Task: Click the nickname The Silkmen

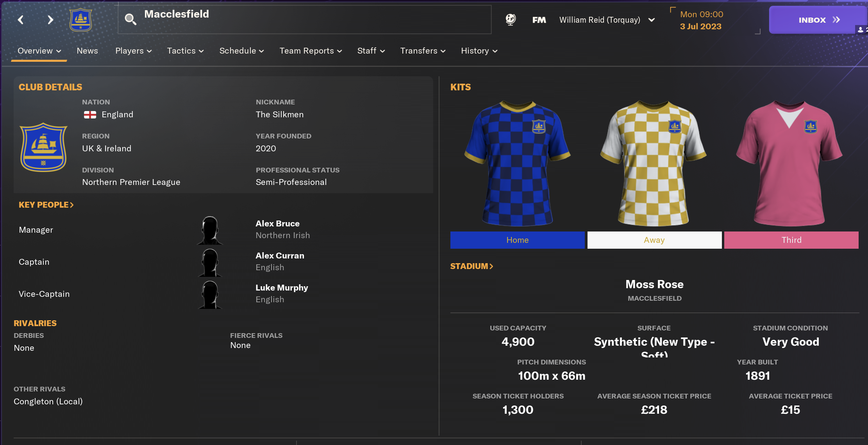Action: point(280,115)
